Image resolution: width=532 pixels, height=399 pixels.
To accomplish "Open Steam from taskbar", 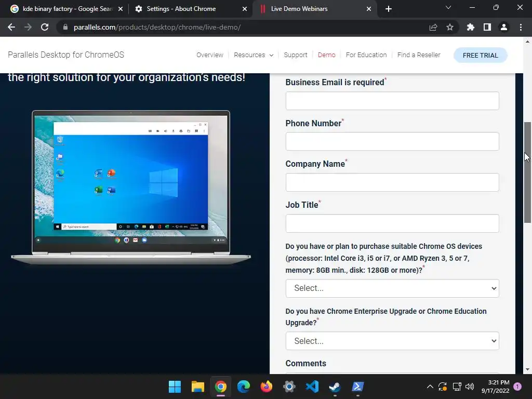I will (x=335, y=387).
